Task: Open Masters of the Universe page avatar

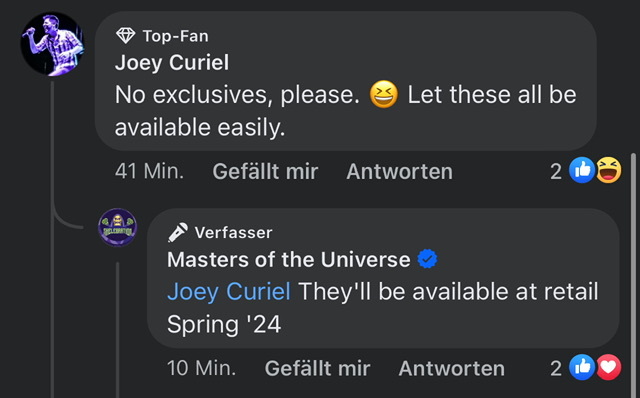Action: (118, 227)
